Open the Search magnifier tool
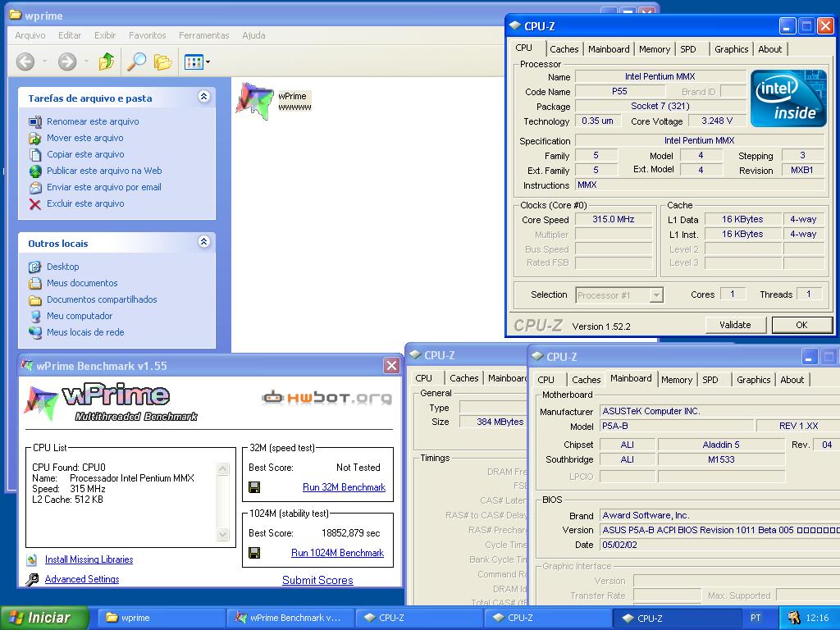840x630 pixels. coord(136,62)
